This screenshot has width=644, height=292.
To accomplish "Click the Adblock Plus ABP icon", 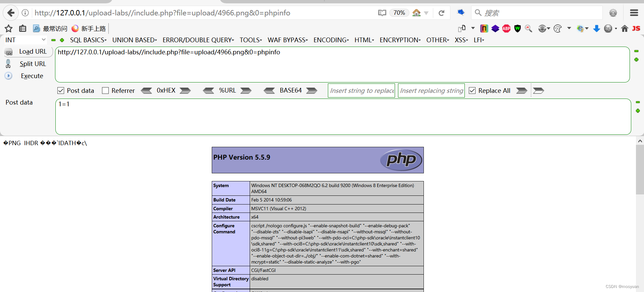I will [506, 28].
